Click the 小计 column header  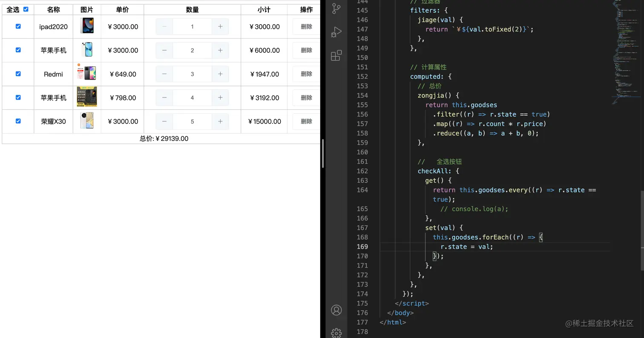[x=264, y=9]
